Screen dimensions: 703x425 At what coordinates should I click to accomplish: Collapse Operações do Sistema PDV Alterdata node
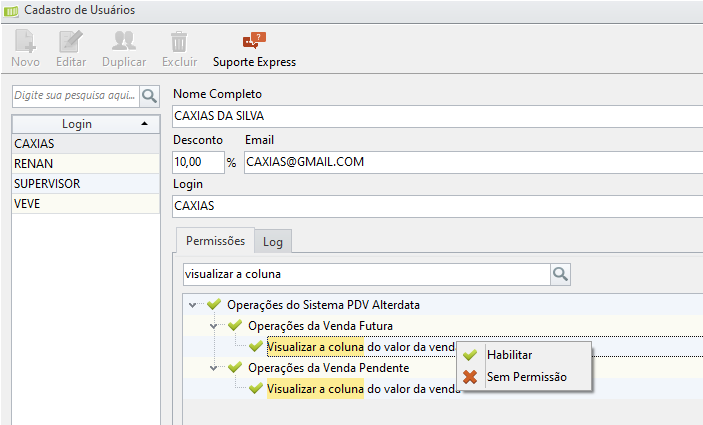click(x=192, y=304)
